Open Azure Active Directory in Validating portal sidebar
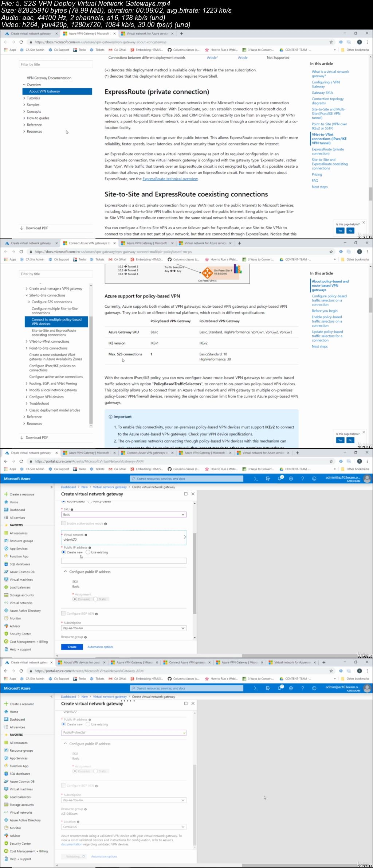373x868 pixels. [25, 820]
